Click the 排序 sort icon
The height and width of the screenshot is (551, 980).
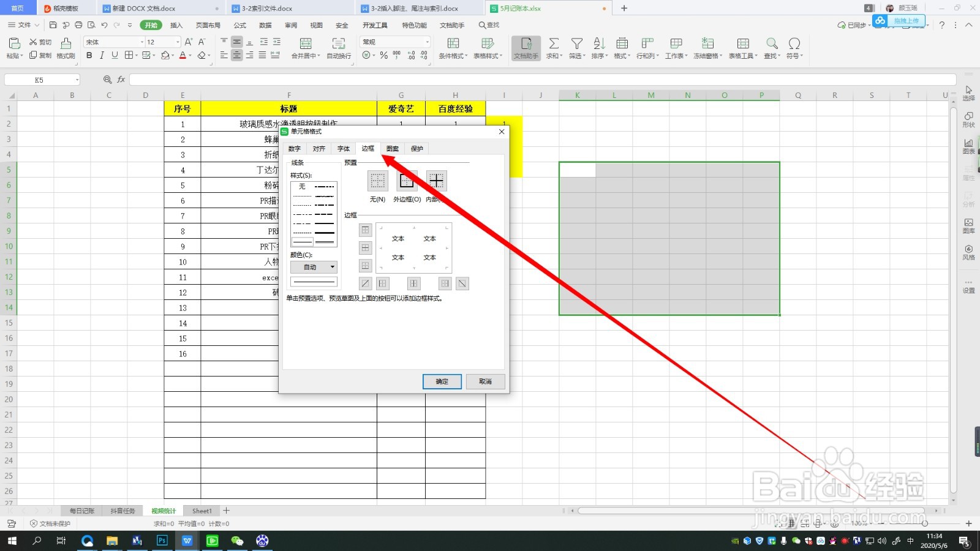(600, 43)
